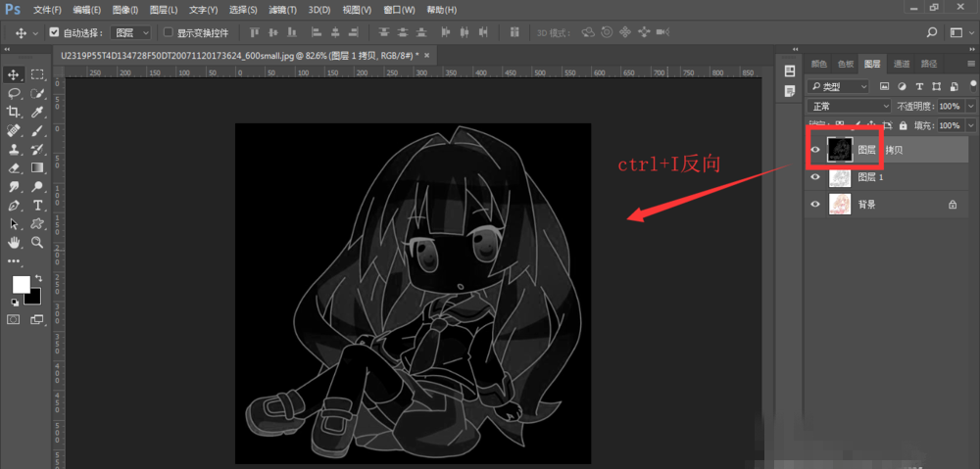
Task: Filter layers by adjustment layers icon
Action: [902, 86]
